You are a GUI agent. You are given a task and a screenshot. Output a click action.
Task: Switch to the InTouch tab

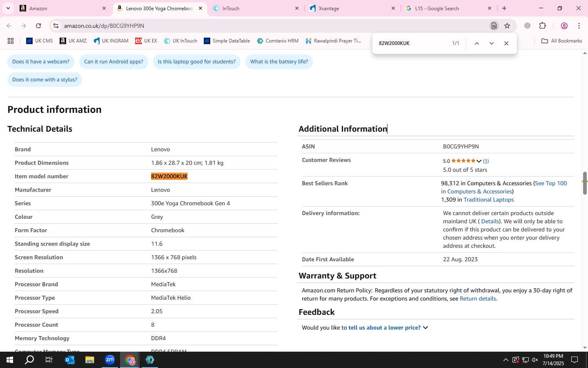coord(255,8)
